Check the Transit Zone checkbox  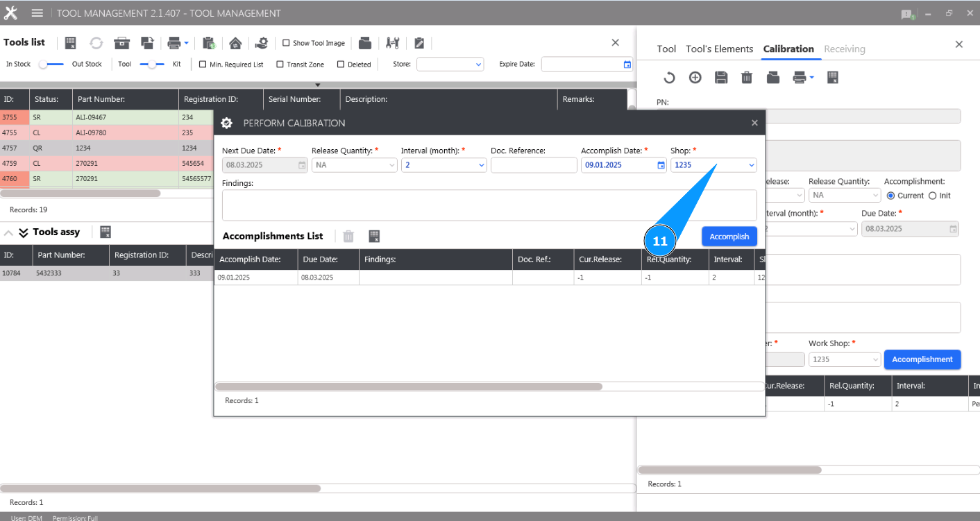280,65
